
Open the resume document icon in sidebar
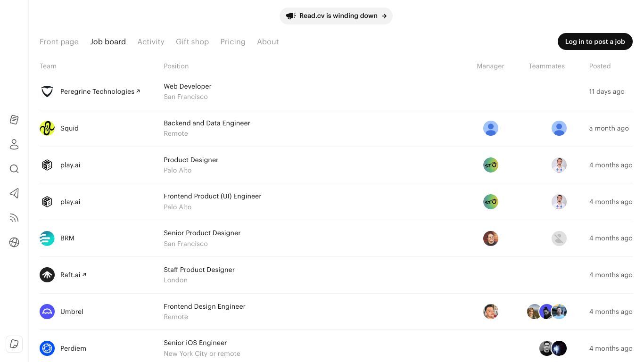pyautogui.click(x=14, y=120)
